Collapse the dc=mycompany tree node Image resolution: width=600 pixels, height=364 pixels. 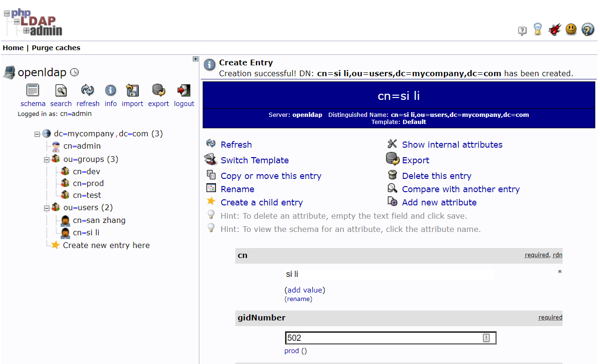pos(37,133)
